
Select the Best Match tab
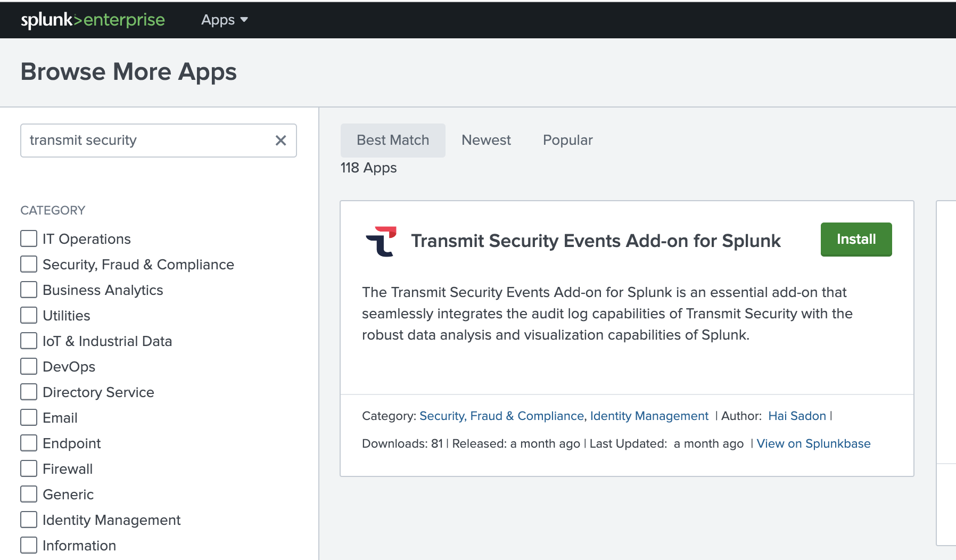click(x=393, y=140)
